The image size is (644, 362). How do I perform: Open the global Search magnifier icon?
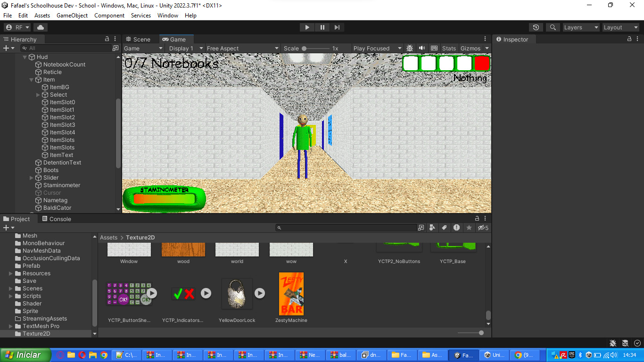coord(553,27)
